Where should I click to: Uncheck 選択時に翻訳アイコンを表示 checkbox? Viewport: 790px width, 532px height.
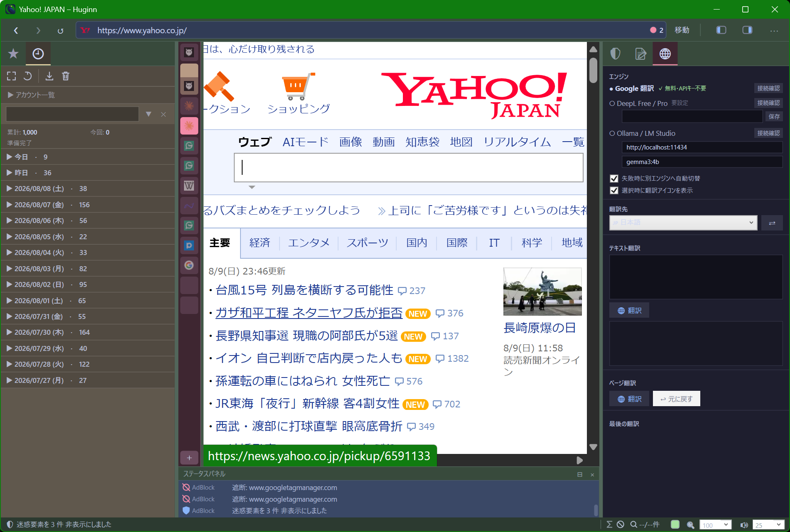(614, 191)
